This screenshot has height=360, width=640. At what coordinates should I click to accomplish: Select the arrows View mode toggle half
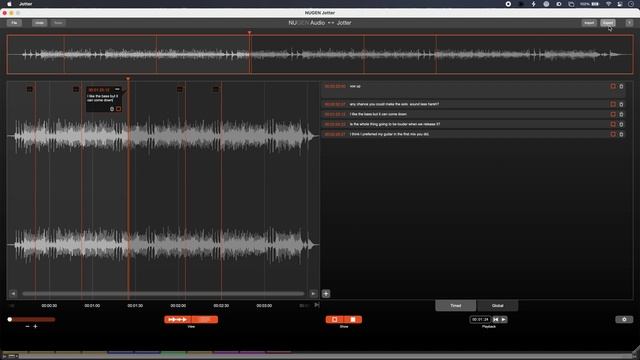pyautogui.click(x=178, y=319)
